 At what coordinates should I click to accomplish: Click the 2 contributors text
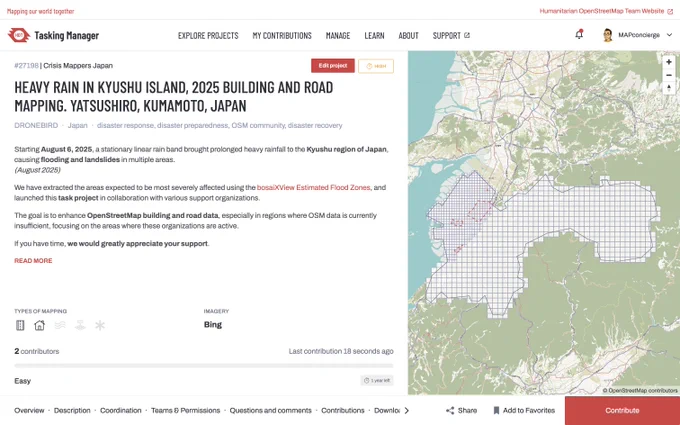tap(37, 351)
